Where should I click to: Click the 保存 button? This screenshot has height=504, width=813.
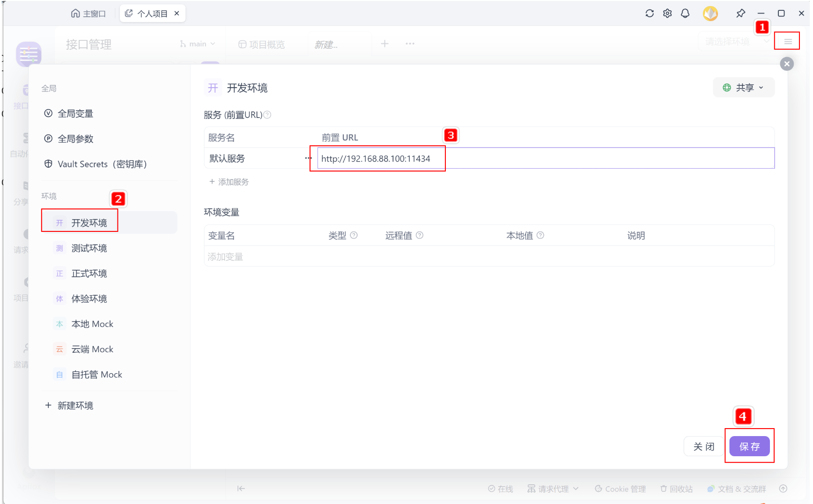tap(749, 446)
